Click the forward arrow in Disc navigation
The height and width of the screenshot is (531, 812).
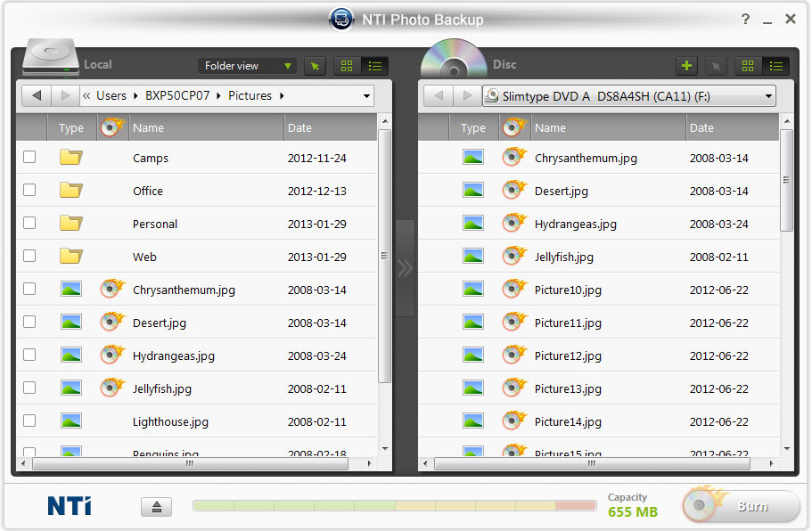click(468, 95)
